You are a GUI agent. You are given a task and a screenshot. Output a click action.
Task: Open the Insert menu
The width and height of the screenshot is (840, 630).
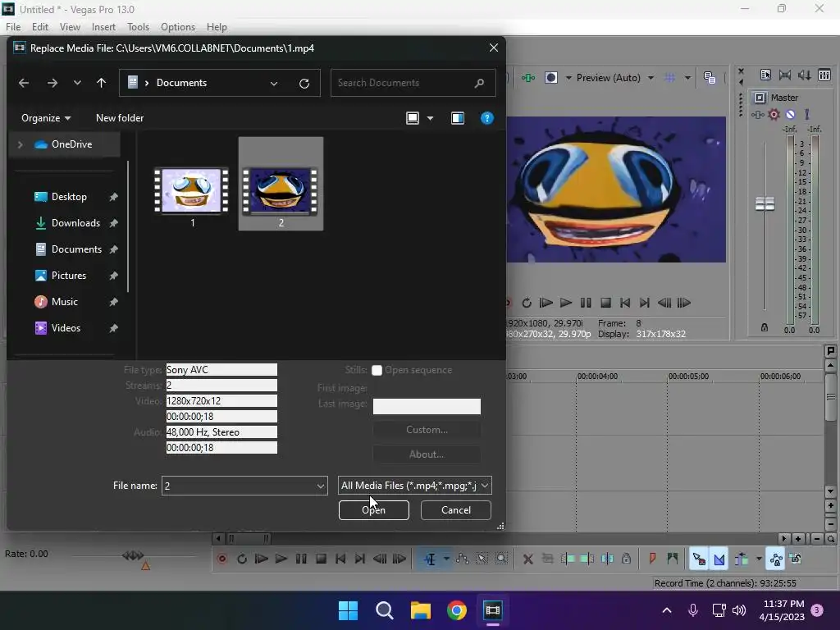[103, 27]
